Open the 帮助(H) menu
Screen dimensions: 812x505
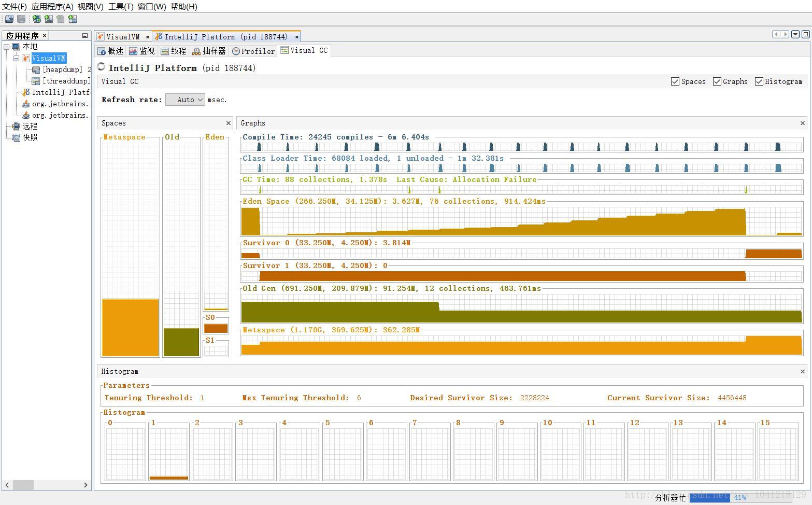pyautogui.click(x=184, y=7)
